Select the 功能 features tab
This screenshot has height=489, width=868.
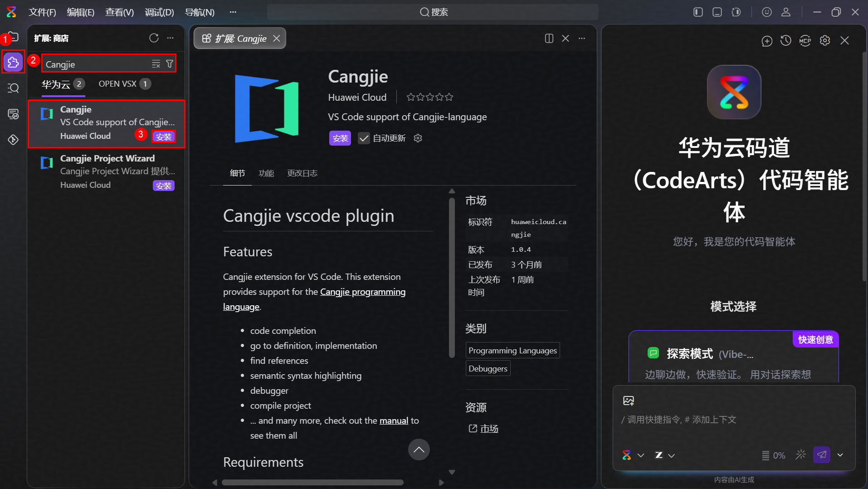(x=266, y=173)
